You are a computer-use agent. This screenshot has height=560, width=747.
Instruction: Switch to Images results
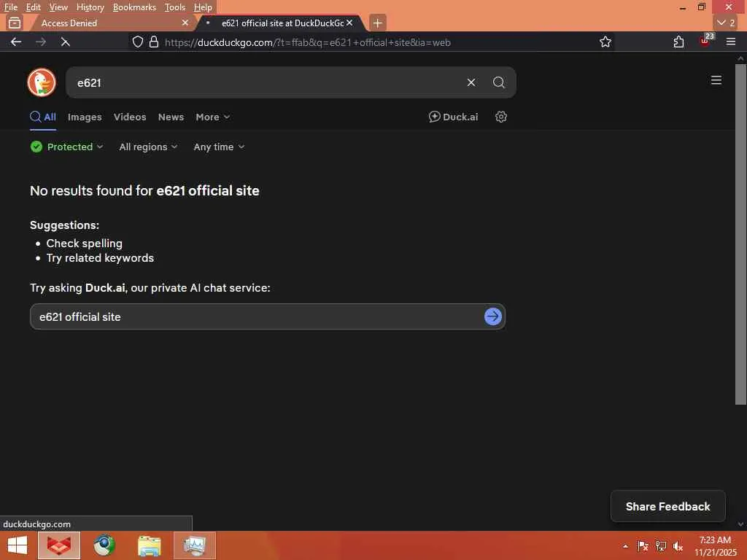click(x=85, y=117)
